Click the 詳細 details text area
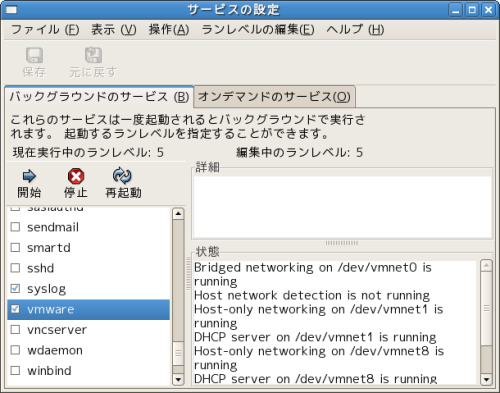The height and width of the screenshot is (393, 500). [342, 207]
